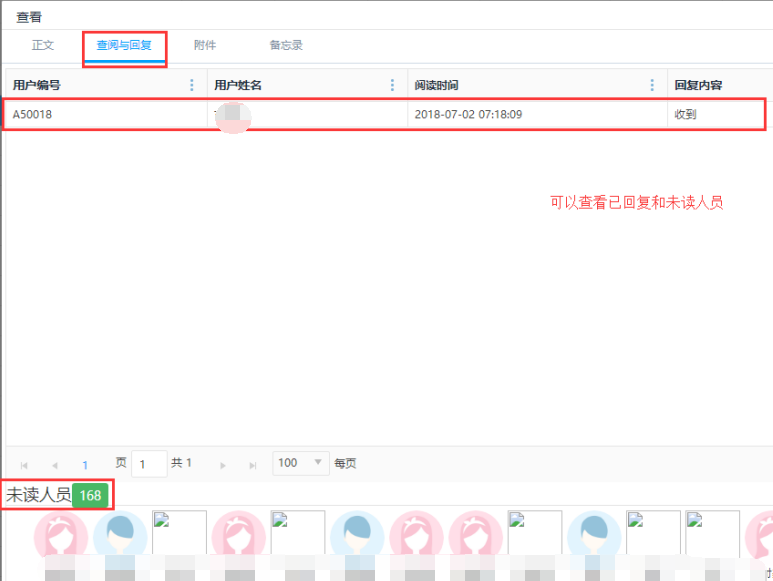Open column menu for 用户编号
The width and height of the screenshot is (773, 581).
pyautogui.click(x=193, y=86)
